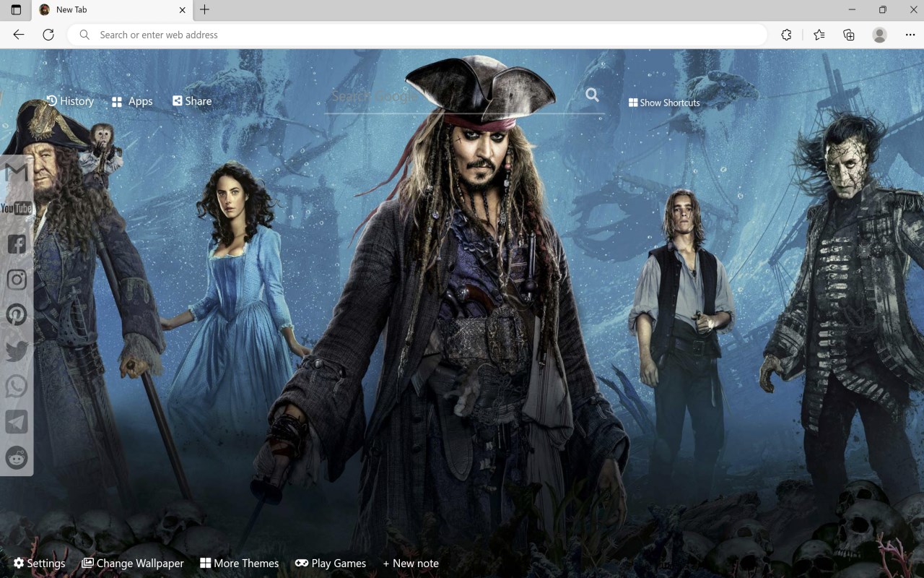The image size is (924, 578).
Task: Open the Facebook sidebar shortcut
Action: [17, 243]
